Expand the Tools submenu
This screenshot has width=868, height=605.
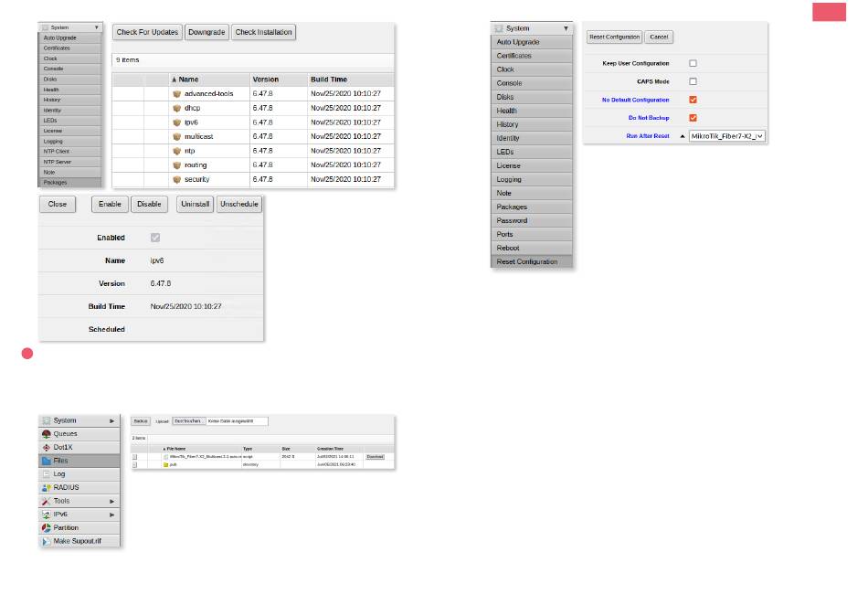click(112, 501)
